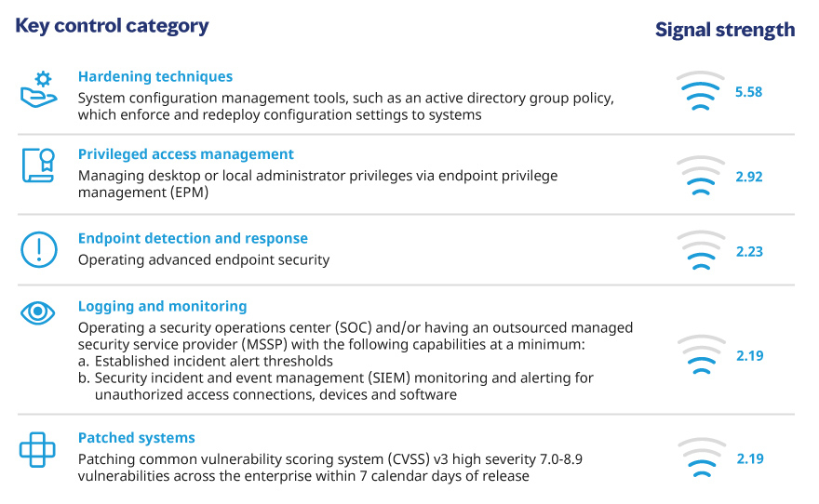This screenshot has width=819, height=504.
Task: Click the certificate icon for Privileged access management
Action: (x=39, y=166)
